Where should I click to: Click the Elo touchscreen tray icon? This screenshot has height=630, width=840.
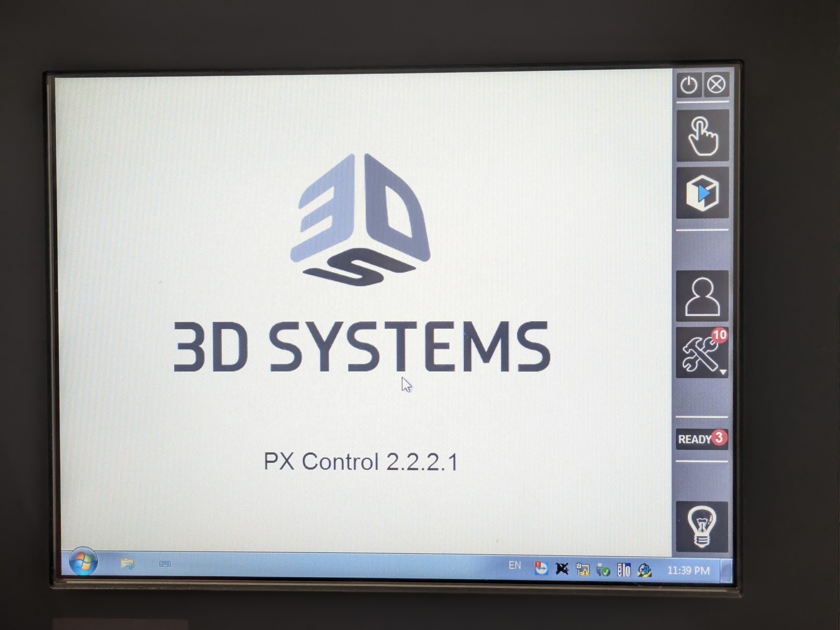pyautogui.click(x=624, y=569)
